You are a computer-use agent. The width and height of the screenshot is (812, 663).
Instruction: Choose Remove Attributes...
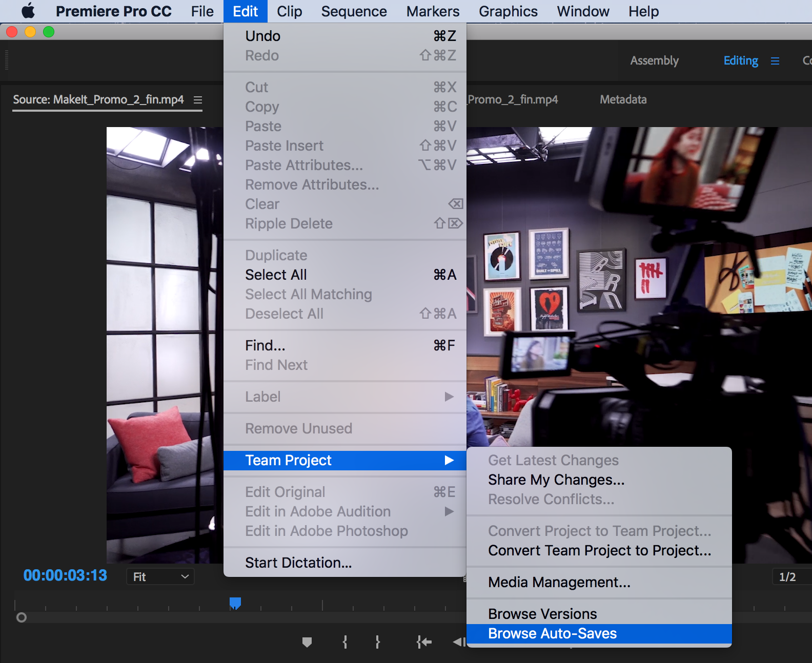click(x=345, y=184)
